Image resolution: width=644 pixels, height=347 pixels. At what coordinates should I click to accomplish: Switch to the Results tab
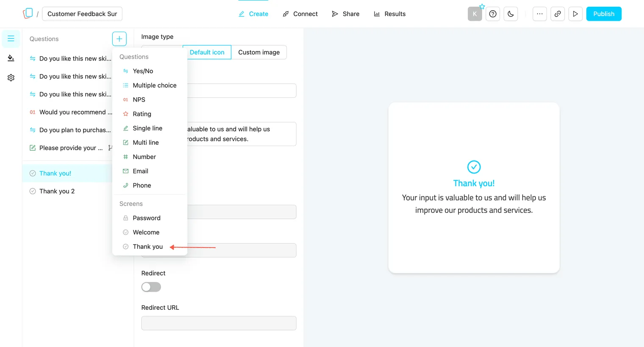point(389,14)
